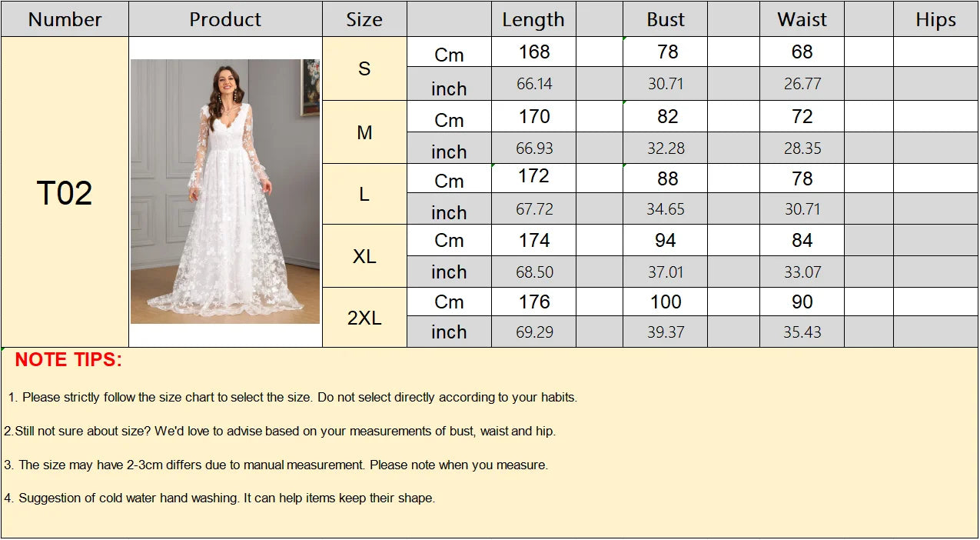Click the 100 bust value for 2XL

[x=666, y=302]
